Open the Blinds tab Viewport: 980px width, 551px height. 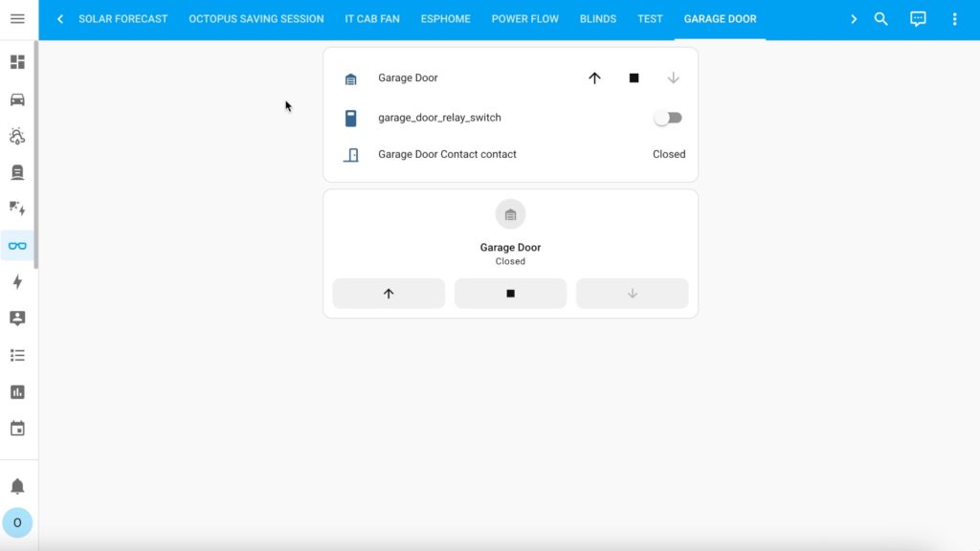(x=598, y=19)
